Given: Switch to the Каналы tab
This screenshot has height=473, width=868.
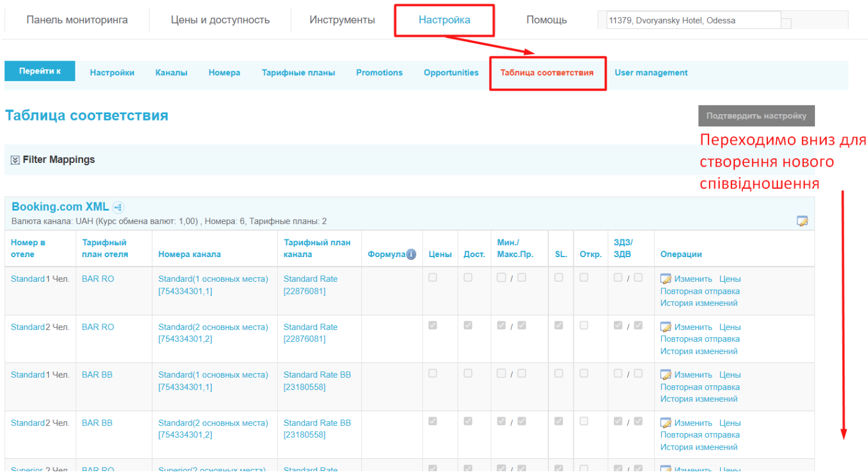Looking at the screenshot, I should 171,73.
